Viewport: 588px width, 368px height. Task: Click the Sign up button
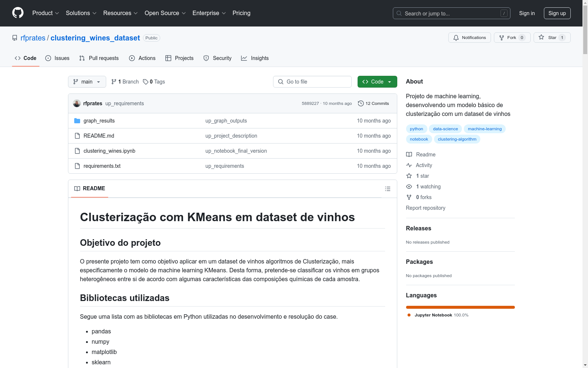click(557, 13)
